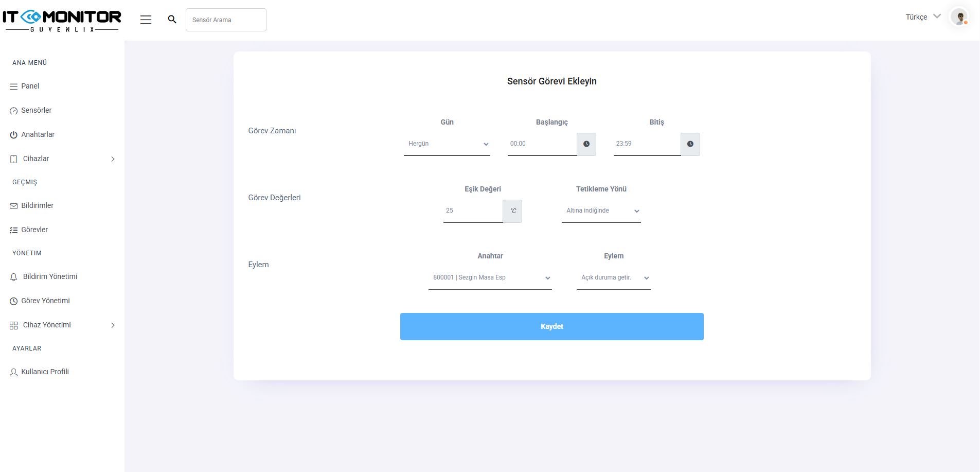Image resolution: width=980 pixels, height=472 pixels.
Task: Click the Sensör Arama search field
Action: 226,20
